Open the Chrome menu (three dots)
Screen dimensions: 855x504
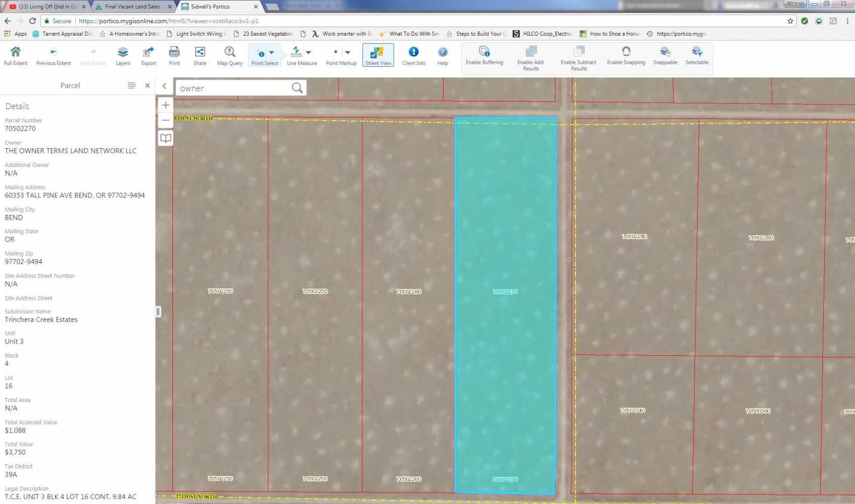[847, 21]
